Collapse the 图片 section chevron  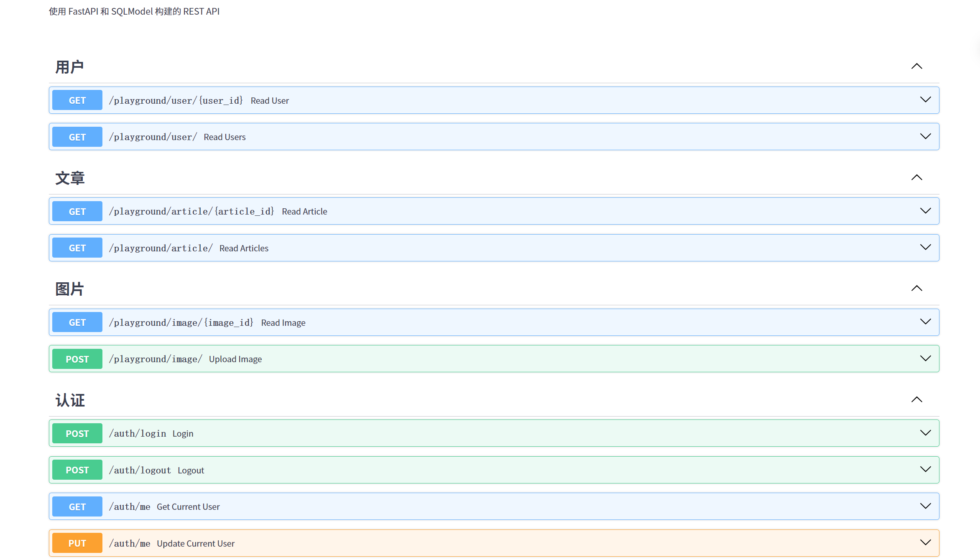pos(916,289)
